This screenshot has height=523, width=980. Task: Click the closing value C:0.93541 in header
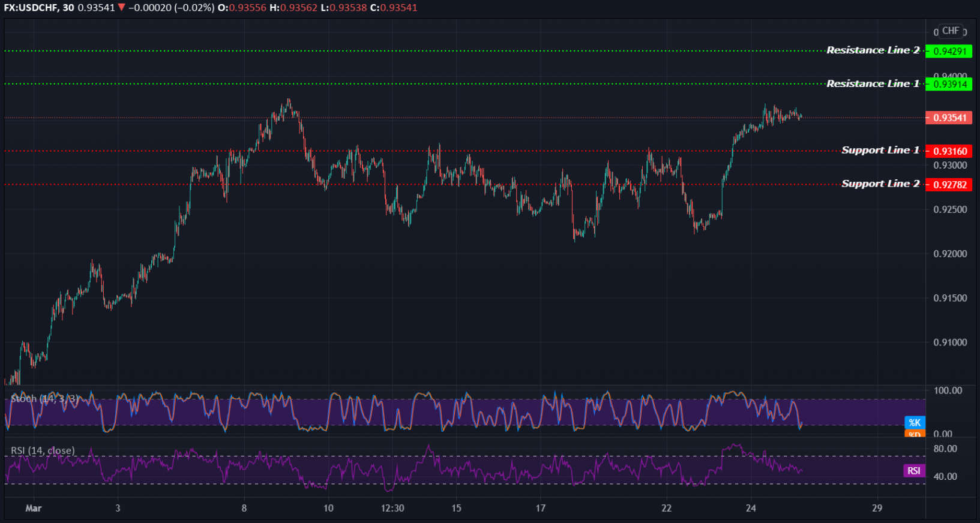pyautogui.click(x=394, y=8)
